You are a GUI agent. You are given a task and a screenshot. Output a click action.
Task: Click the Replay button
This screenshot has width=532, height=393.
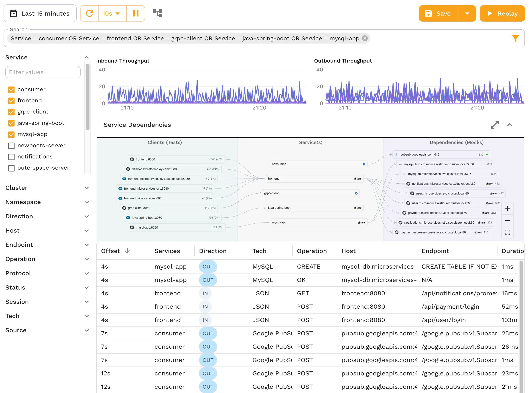click(x=502, y=13)
